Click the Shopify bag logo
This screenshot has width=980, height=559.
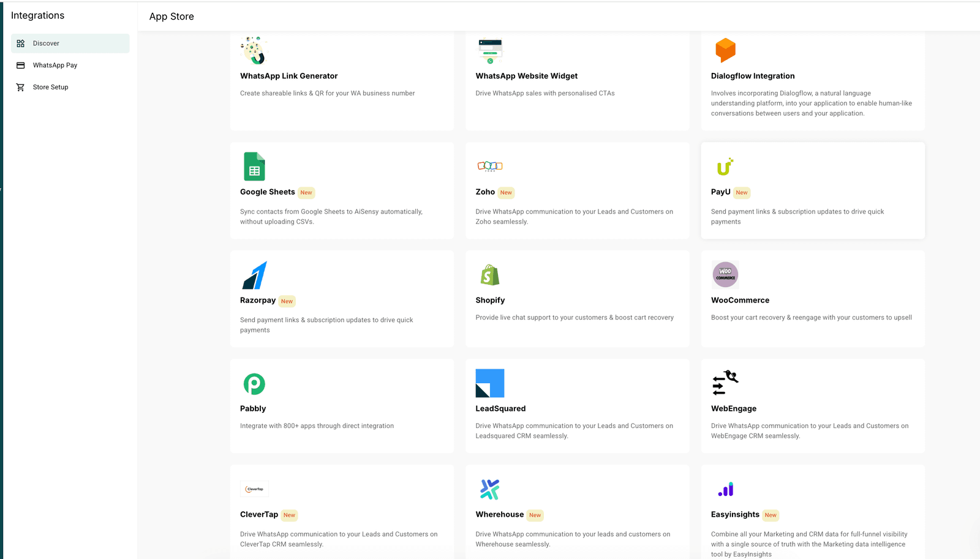[x=490, y=275]
